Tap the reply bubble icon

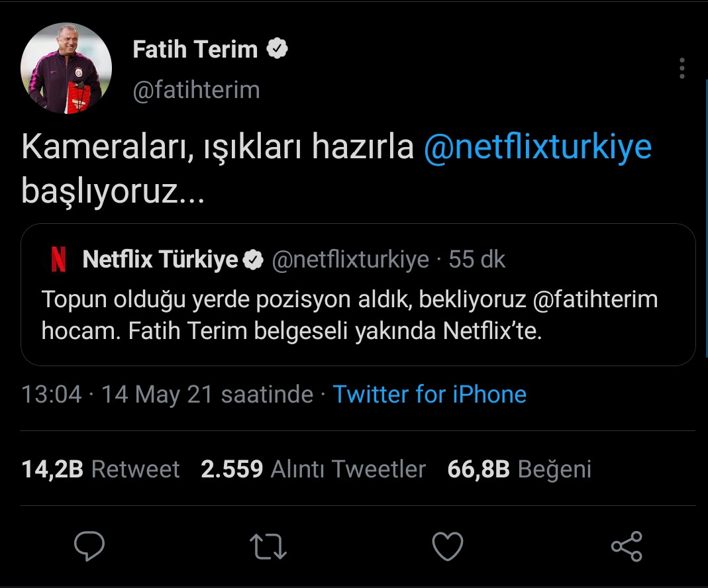[89, 547]
